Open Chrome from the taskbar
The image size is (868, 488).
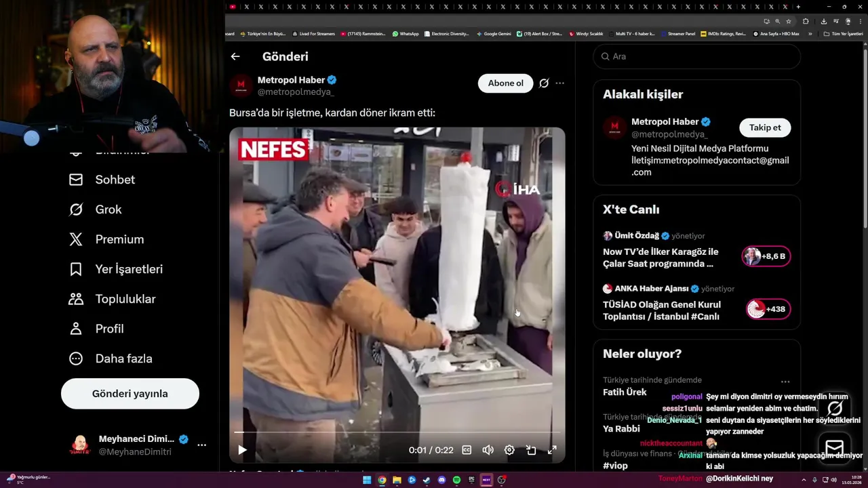[382, 480]
